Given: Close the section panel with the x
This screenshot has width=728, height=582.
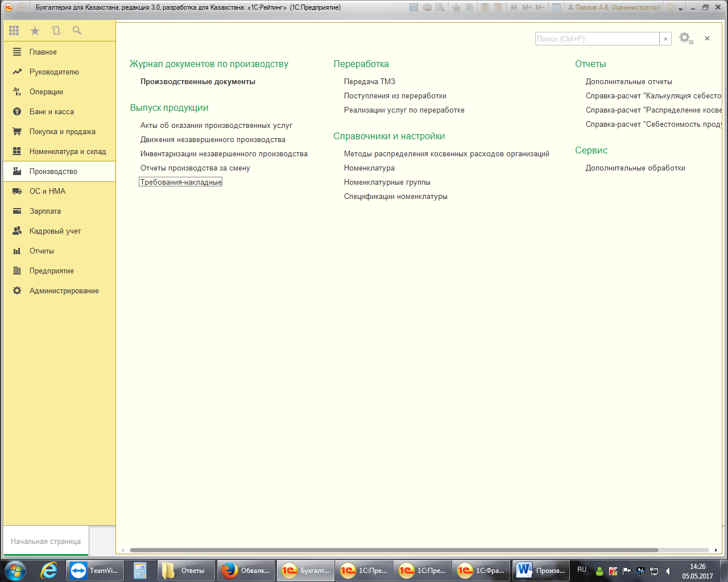Looking at the screenshot, I should (707, 38).
